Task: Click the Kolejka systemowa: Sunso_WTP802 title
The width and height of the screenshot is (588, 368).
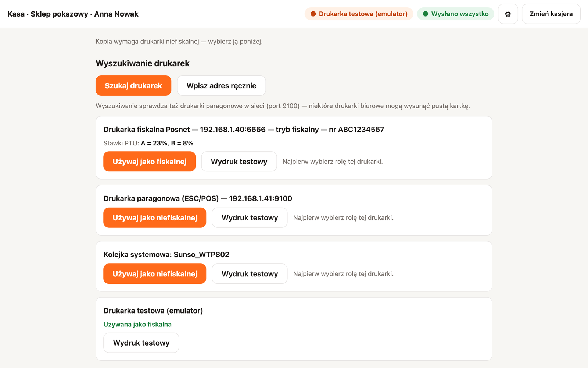Action: pos(166,255)
